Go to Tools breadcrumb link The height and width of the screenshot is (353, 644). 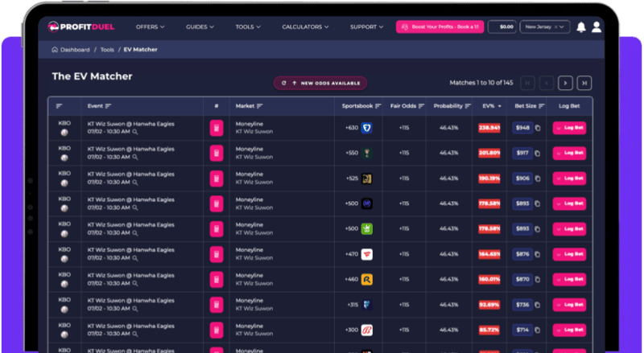pyautogui.click(x=107, y=50)
